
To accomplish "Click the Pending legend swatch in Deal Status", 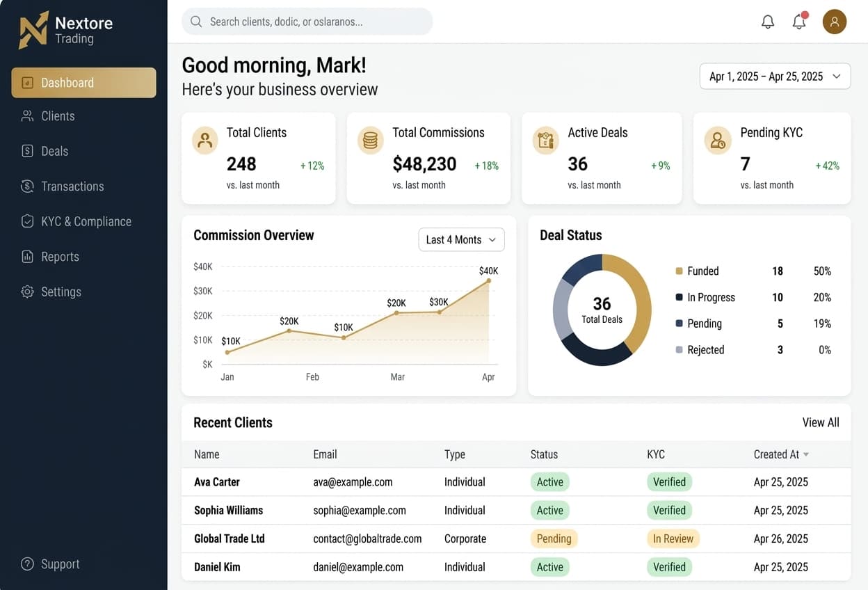I will 679,324.
